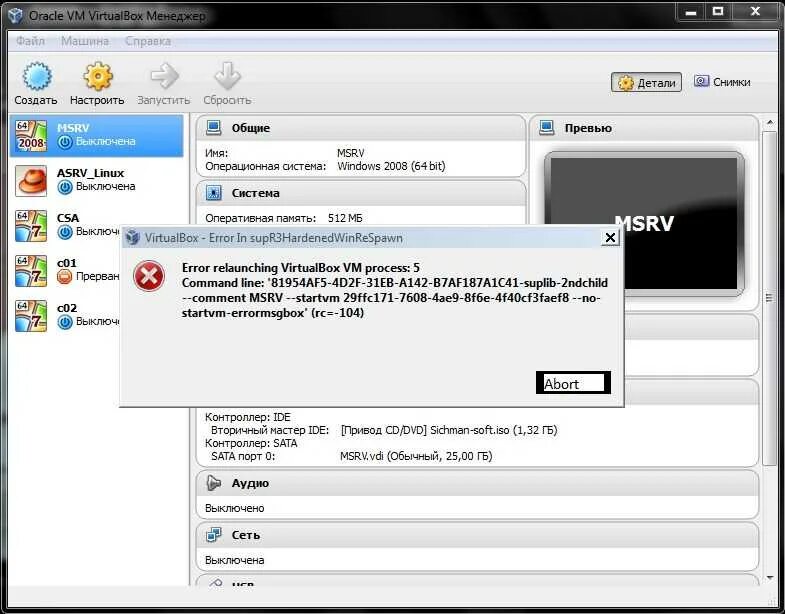Click the ASRV_Linux powered-off status icon
Viewport: 785px width, 614px height.
point(65,187)
